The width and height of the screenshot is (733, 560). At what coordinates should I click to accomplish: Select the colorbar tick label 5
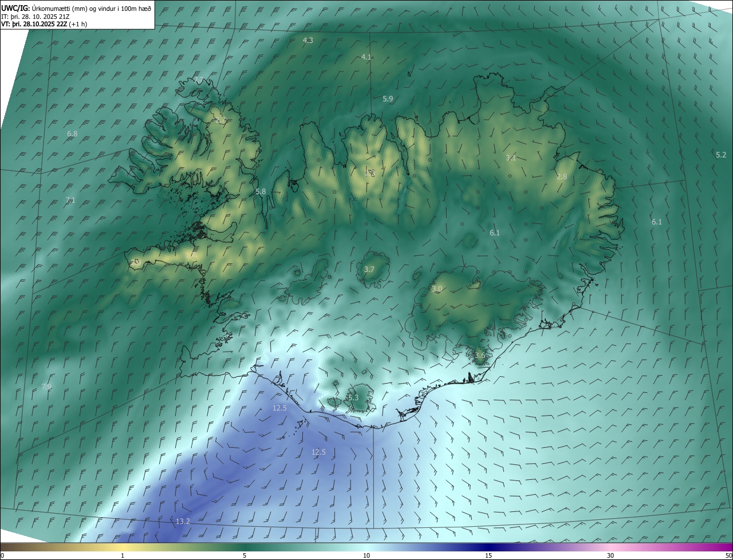coord(245,555)
